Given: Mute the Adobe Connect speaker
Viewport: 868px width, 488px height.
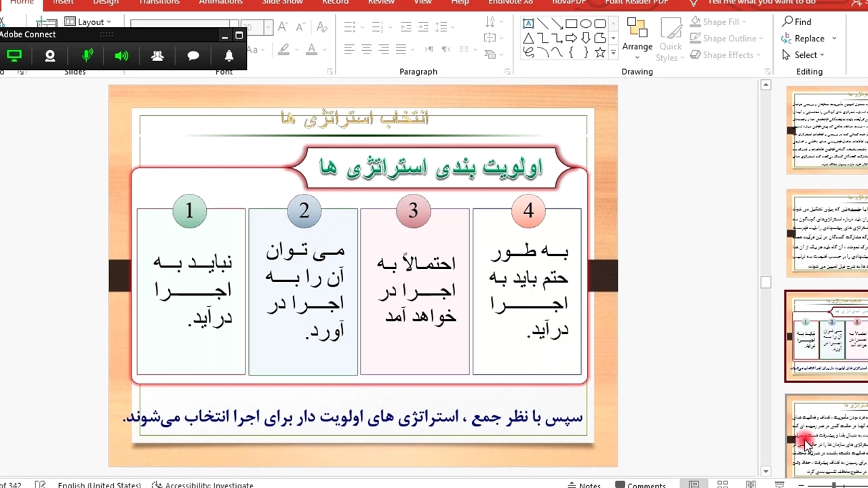Looking at the screenshot, I should [x=121, y=56].
